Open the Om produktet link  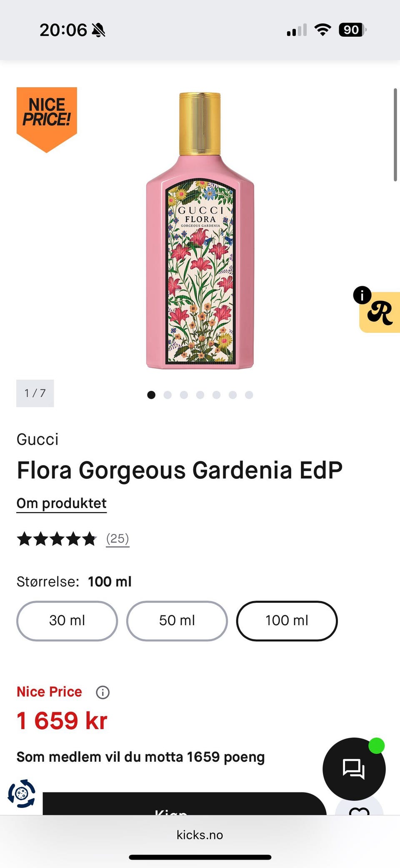click(62, 503)
